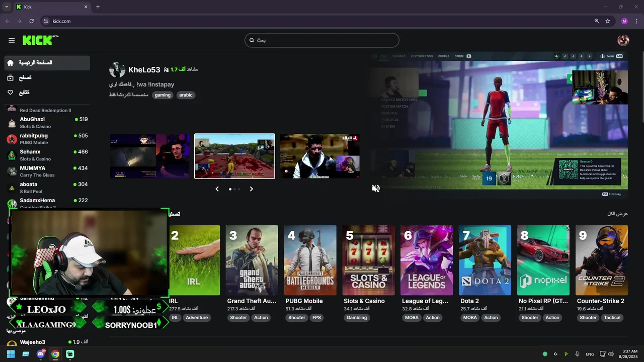Open Chrome profile M avatar

[624, 21]
